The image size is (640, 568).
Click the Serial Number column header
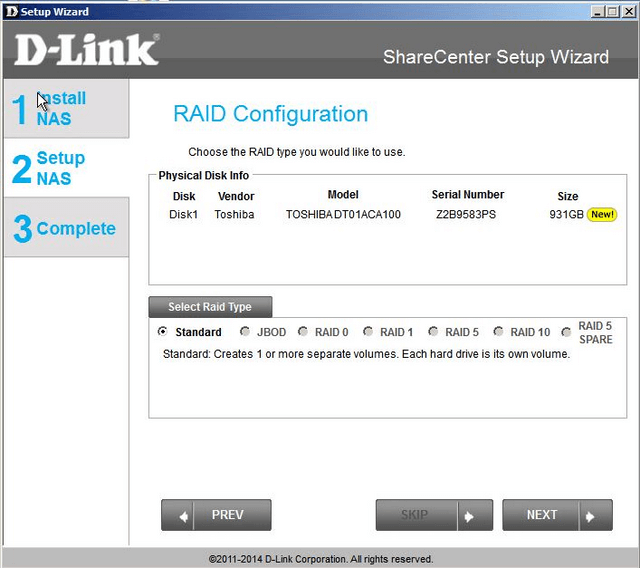click(x=468, y=195)
